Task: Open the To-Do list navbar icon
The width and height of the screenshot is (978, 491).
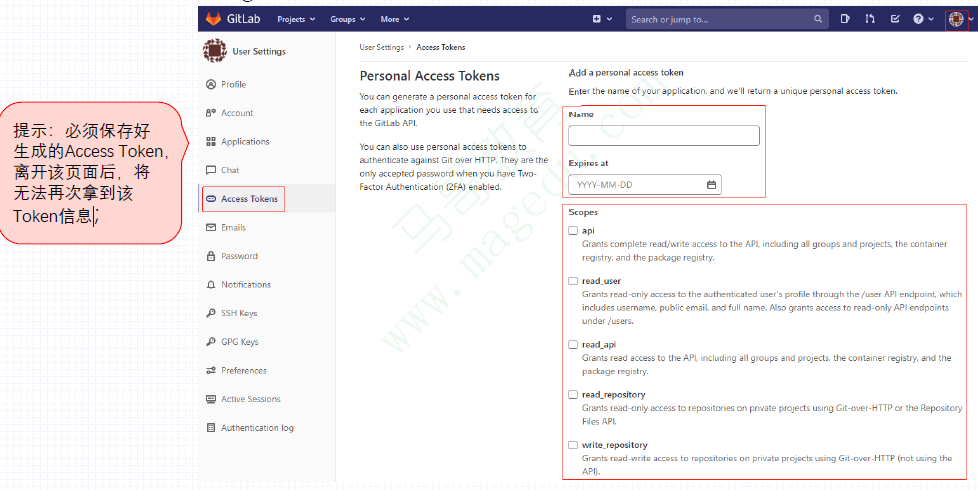Action: coord(895,19)
